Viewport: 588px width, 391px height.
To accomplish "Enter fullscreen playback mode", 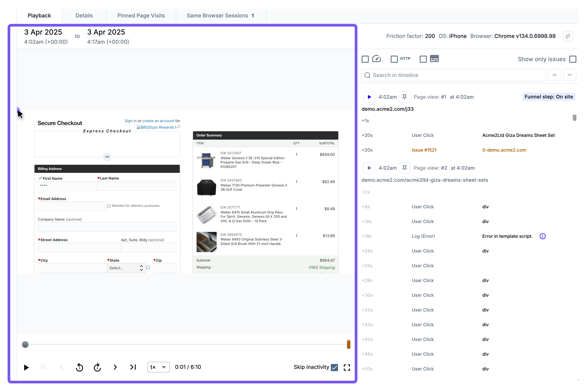I will pos(347,367).
